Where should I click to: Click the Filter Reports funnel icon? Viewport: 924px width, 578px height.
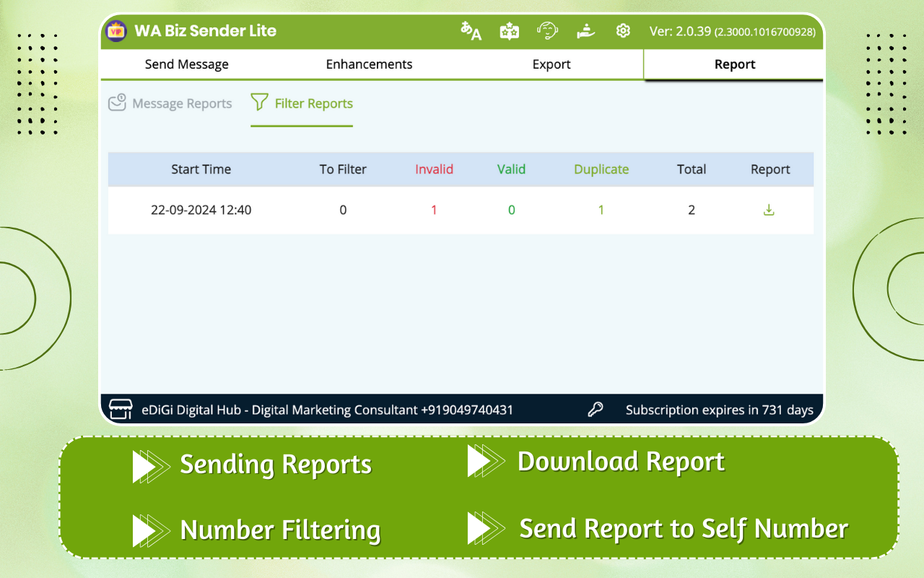click(x=259, y=103)
